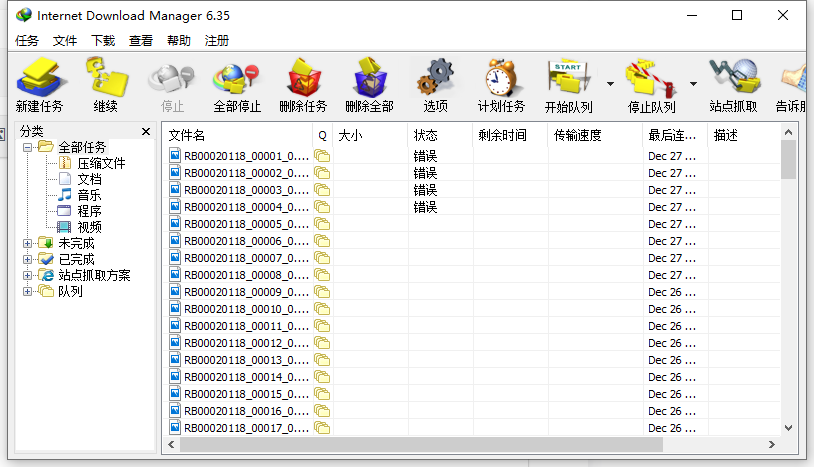Select 视频 category
814x467 pixels.
89,227
